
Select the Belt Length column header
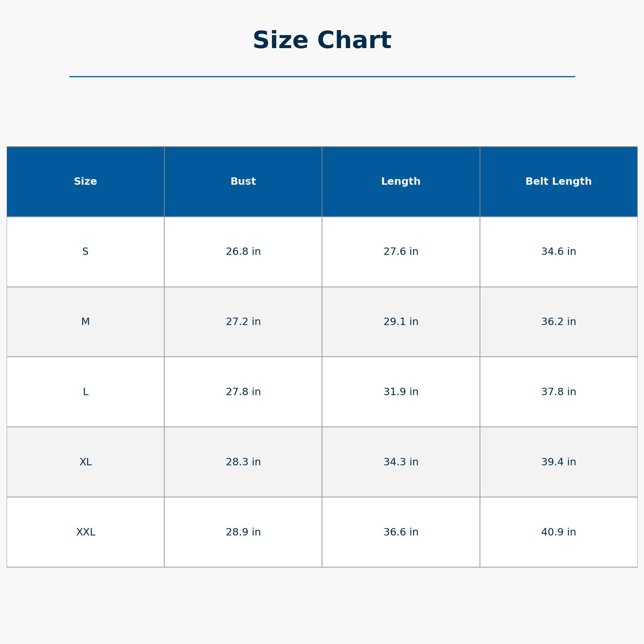click(558, 181)
